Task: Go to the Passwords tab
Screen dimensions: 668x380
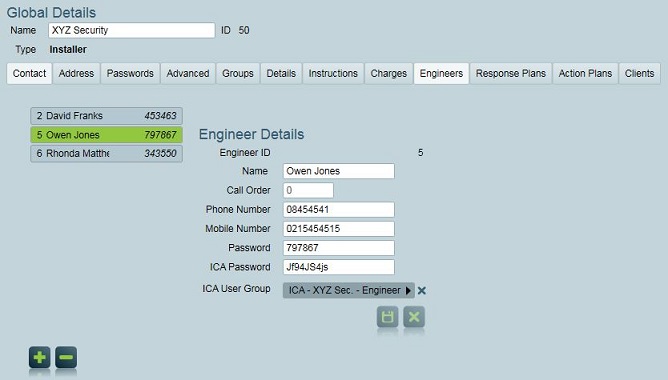Action: [x=130, y=73]
